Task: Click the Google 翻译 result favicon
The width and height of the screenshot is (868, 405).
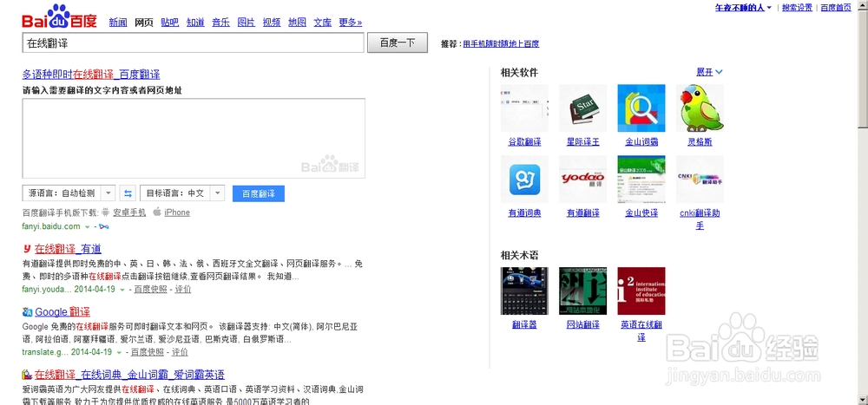Action: 27,312
